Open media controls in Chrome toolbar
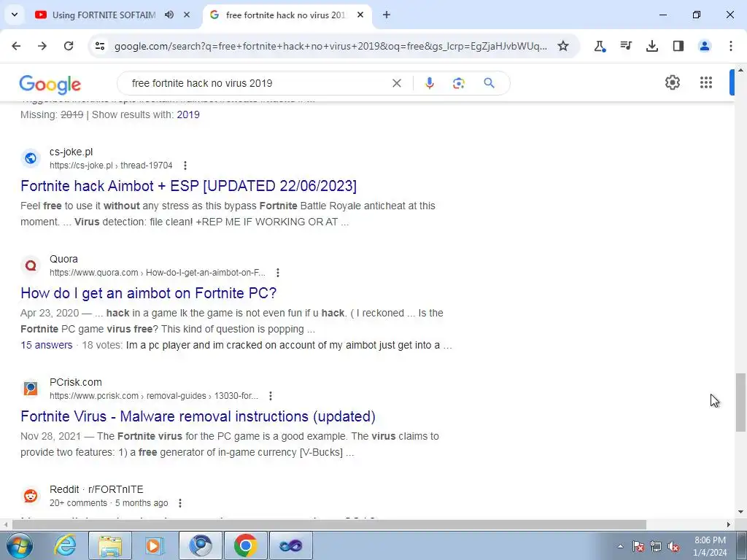This screenshot has width=747, height=560. pyautogui.click(x=626, y=46)
